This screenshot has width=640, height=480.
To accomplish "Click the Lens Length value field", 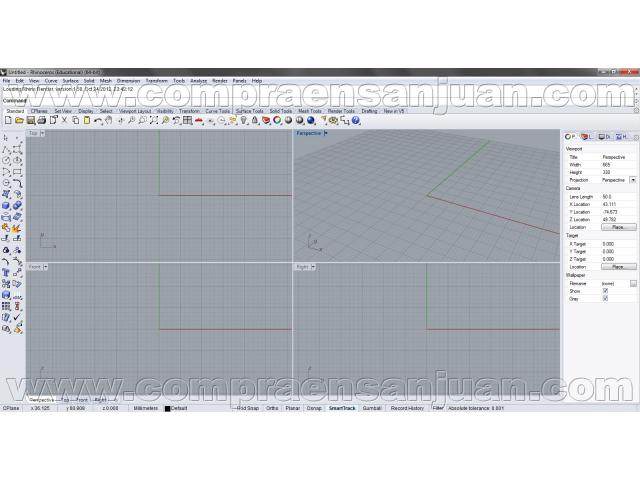I will tap(618, 197).
